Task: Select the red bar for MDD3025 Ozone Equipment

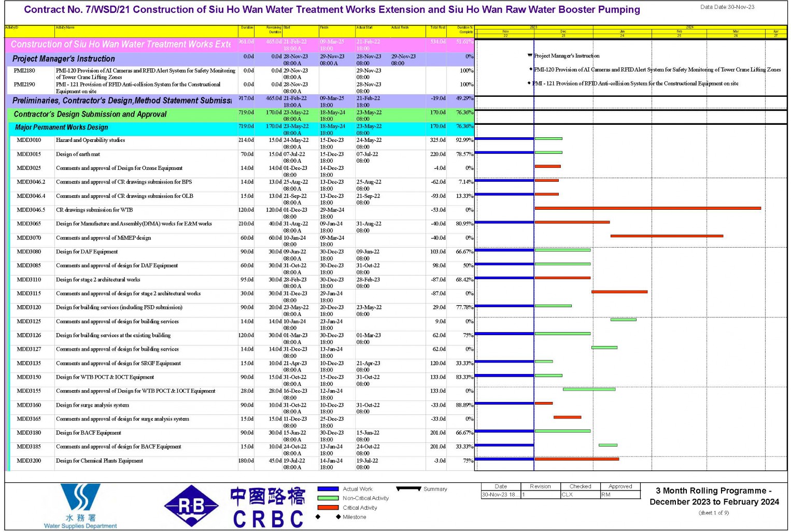Action: [x=548, y=166]
